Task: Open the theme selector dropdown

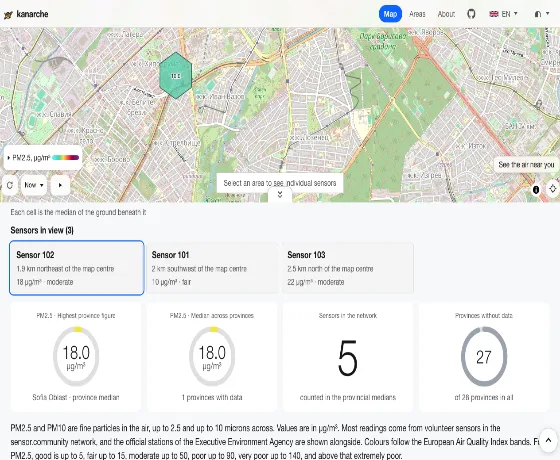Action: coord(542,14)
